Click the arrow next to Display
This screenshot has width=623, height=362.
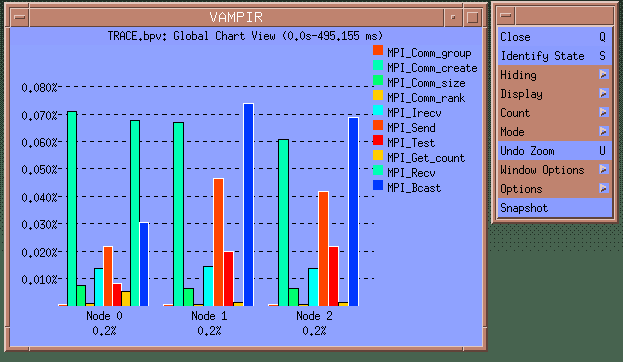pyautogui.click(x=604, y=93)
